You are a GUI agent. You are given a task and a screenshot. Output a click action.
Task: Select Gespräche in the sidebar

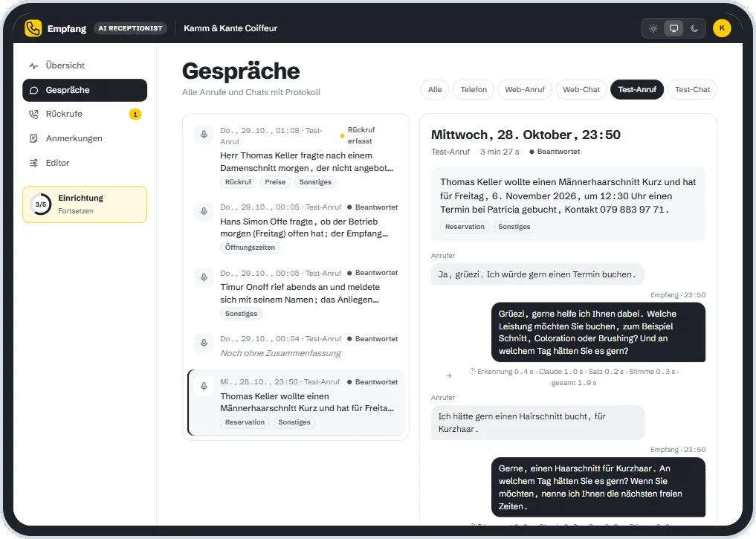point(85,90)
